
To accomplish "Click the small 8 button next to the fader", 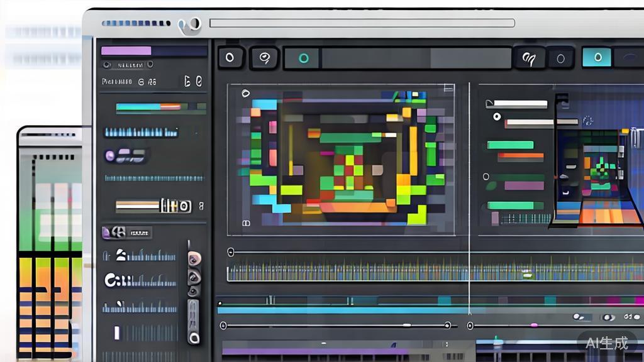I will point(201,205).
